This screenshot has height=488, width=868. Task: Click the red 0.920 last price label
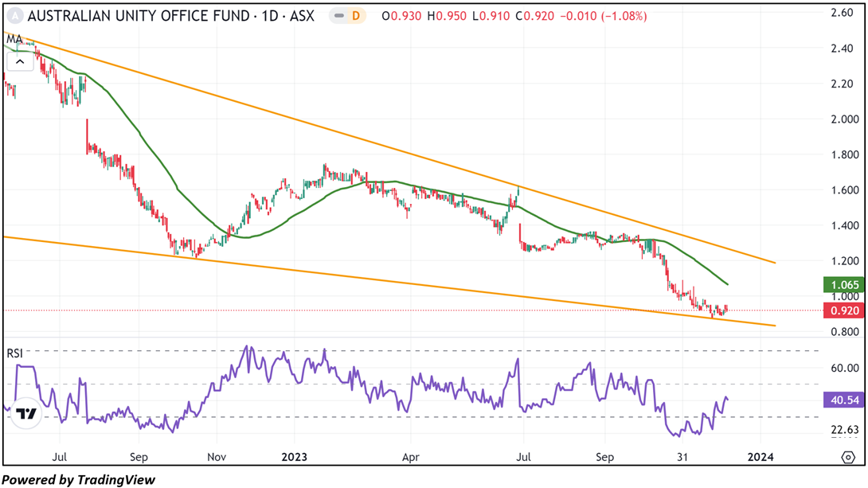(844, 310)
